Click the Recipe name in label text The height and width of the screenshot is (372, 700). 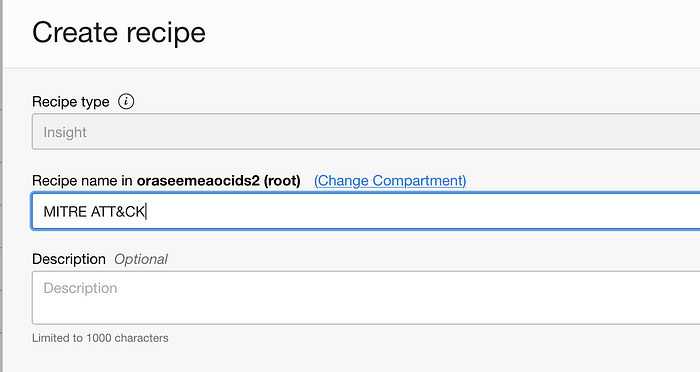point(82,180)
